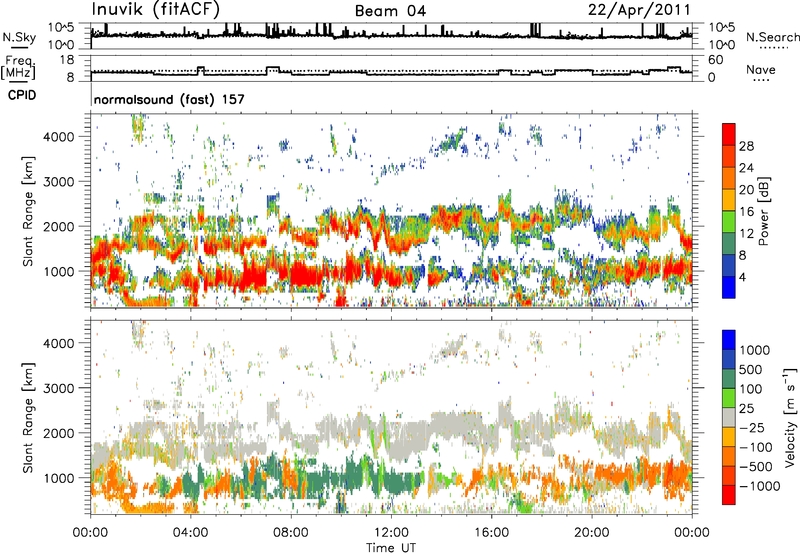Click the 'N.Sky' legend label

(19, 38)
